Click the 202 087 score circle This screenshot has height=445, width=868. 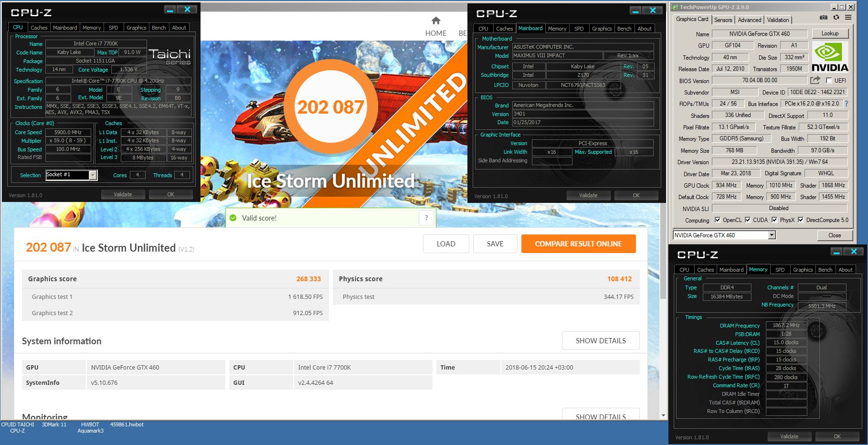tap(330, 107)
